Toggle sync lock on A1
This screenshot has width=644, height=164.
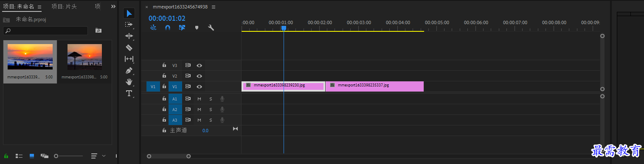tap(188, 99)
